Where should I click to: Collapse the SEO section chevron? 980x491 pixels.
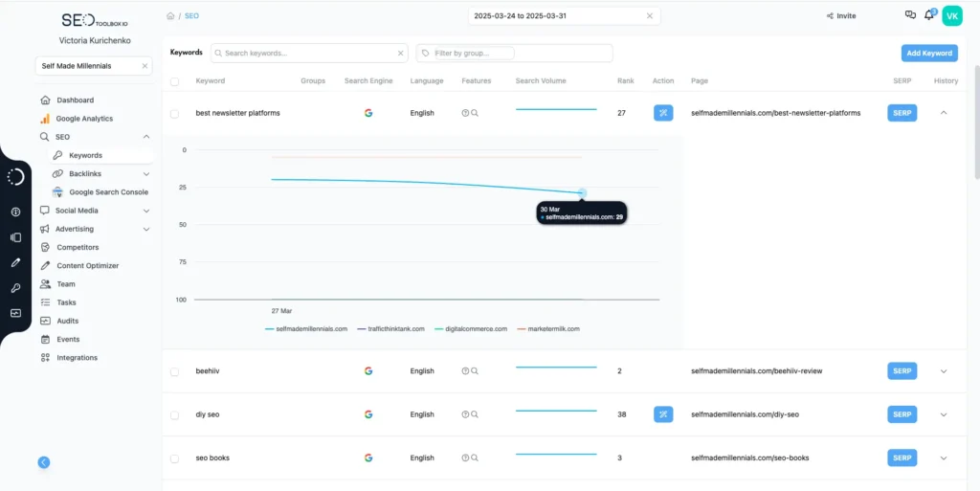pyautogui.click(x=146, y=137)
